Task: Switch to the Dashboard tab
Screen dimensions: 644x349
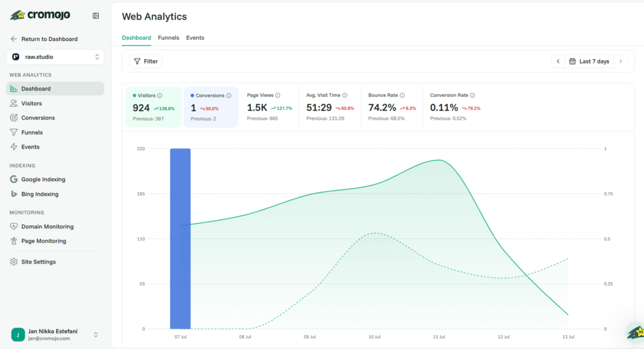Action: click(x=136, y=38)
